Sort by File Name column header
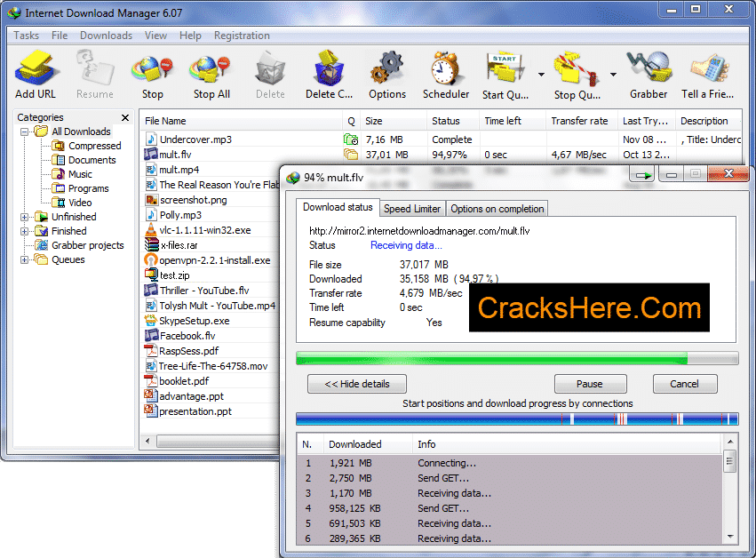The image size is (756, 558). (241, 121)
